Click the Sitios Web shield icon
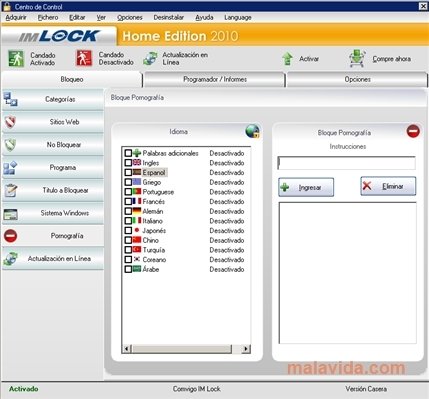Screen dimensions: 429x399 click(10, 122)
